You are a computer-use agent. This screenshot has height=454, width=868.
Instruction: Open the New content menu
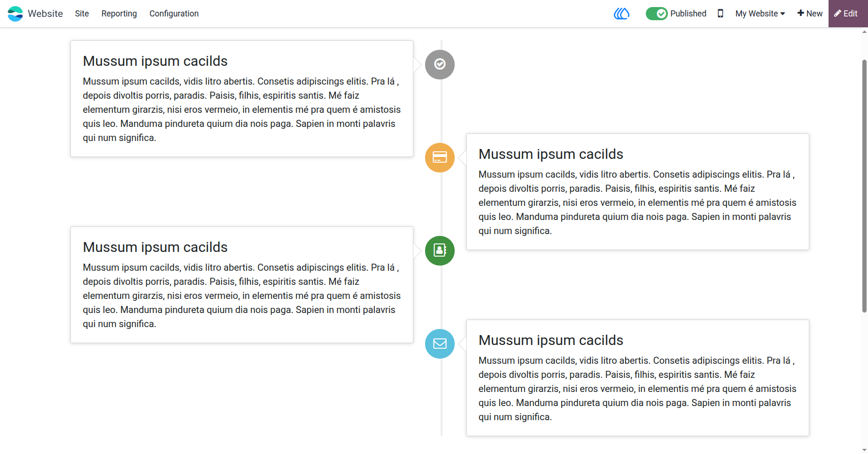(810, 14)
